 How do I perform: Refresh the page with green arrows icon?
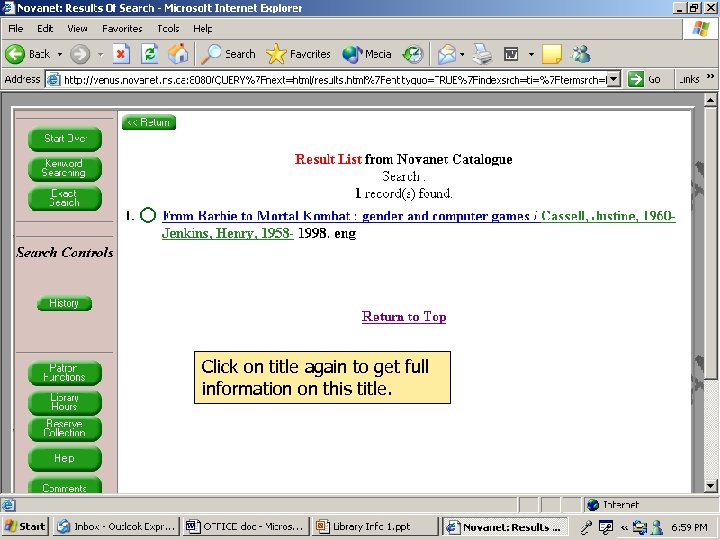pos(150,54)
